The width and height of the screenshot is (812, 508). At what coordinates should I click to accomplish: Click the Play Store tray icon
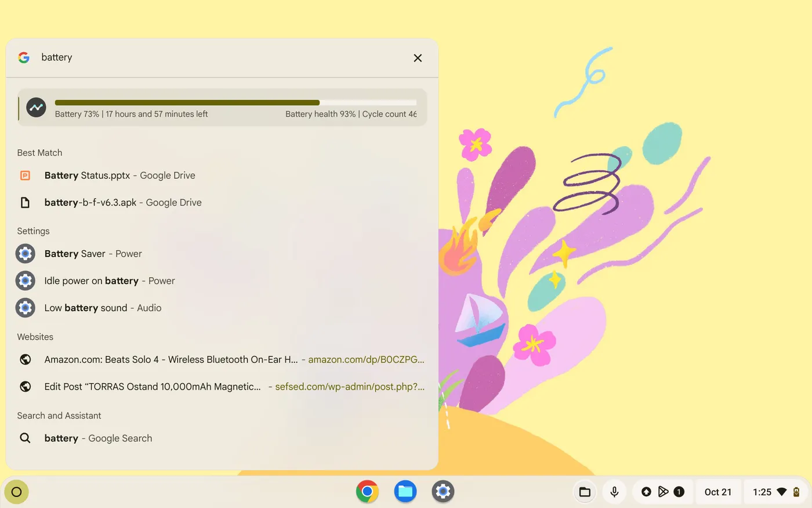[663, 492]
